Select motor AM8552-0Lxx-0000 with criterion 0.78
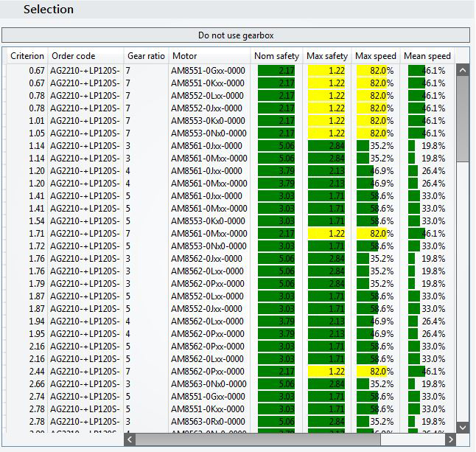This screenshot has height=452, width=476. coord(231,96)
